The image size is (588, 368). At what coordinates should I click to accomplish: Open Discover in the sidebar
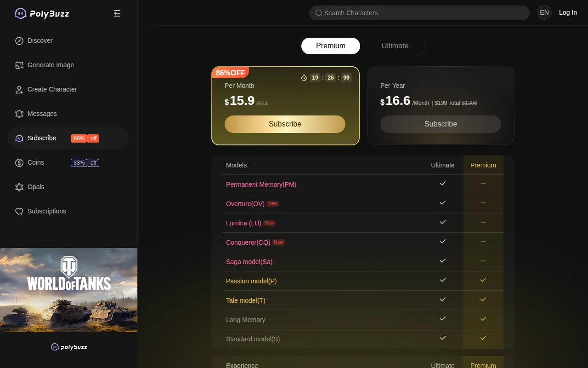pyautogui.click(x=68, y=40)
